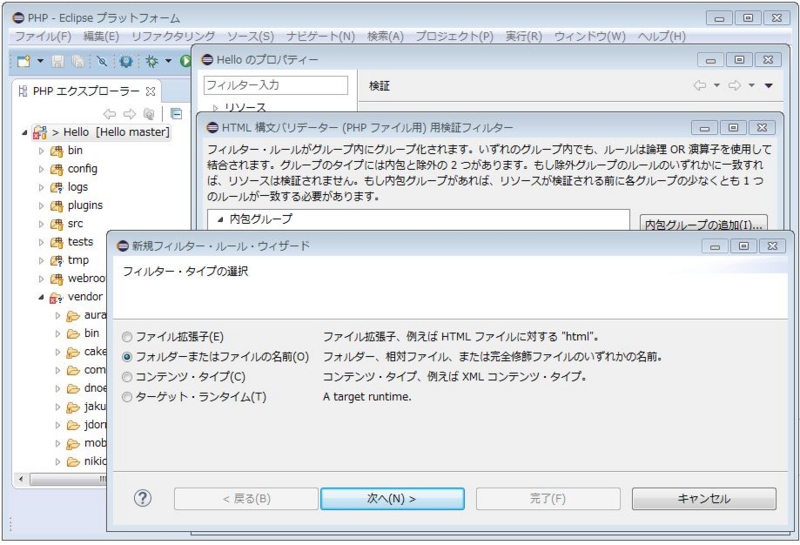The height and width of the screenshot is (545, 800).
Task: Click the Collapse All icon in explorer
Action: (176, 114)
